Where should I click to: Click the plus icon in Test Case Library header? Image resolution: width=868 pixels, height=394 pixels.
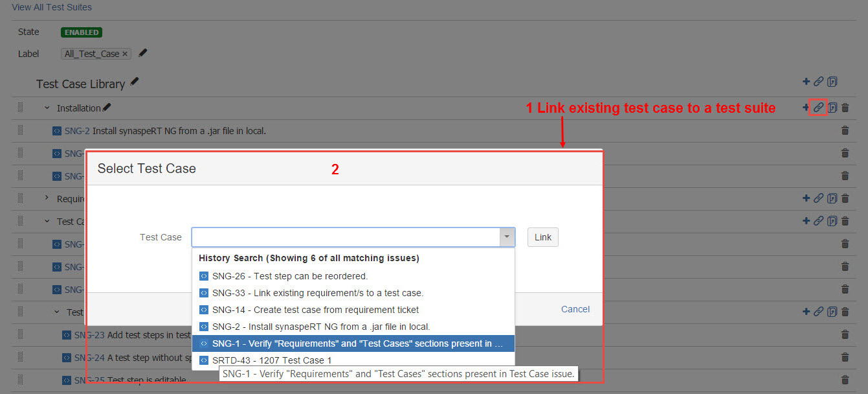coord(806,82)
